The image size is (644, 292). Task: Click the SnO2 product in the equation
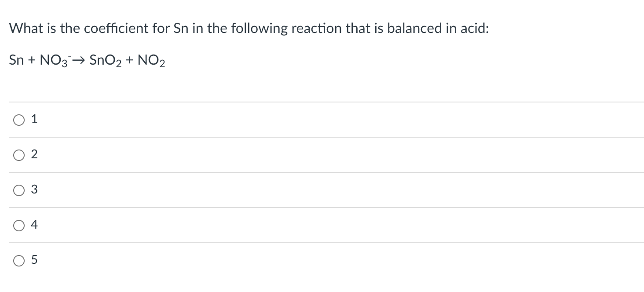point(106,60)
